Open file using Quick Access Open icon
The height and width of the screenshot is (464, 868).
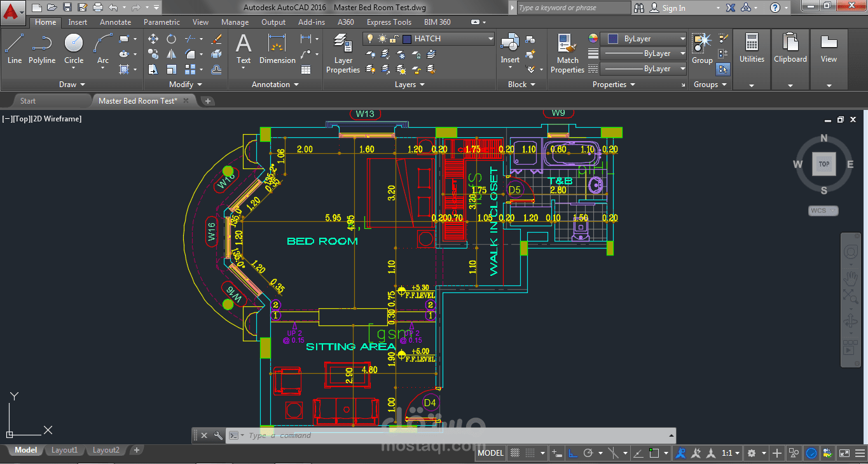tap(52, 8)
